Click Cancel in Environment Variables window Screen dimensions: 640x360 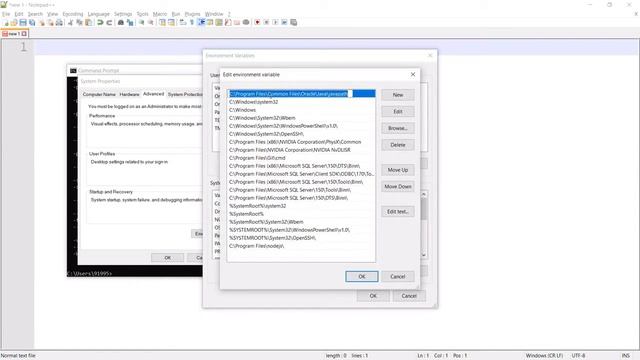tap(409, 296)
